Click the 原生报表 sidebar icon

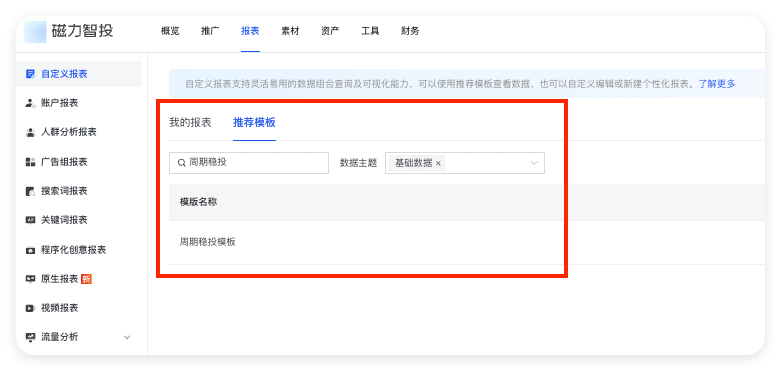coord(30,279)
